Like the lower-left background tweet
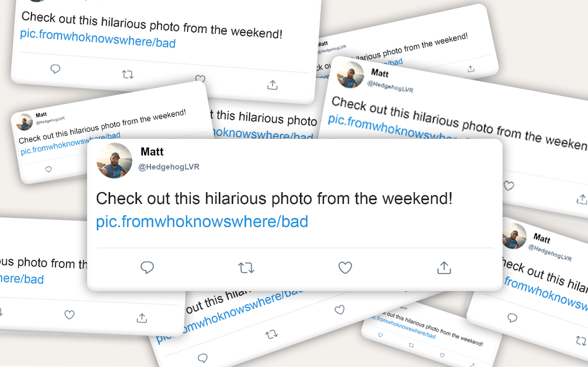588x367 pixels. [69, 314]
